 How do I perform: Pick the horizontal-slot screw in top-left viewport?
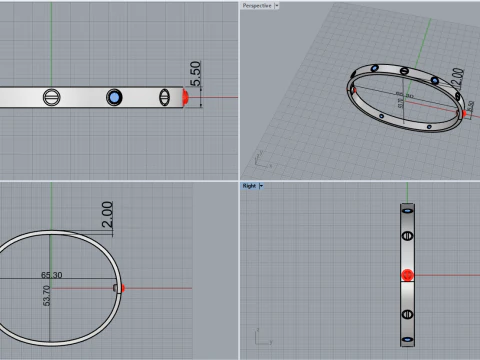click(52, 97)
